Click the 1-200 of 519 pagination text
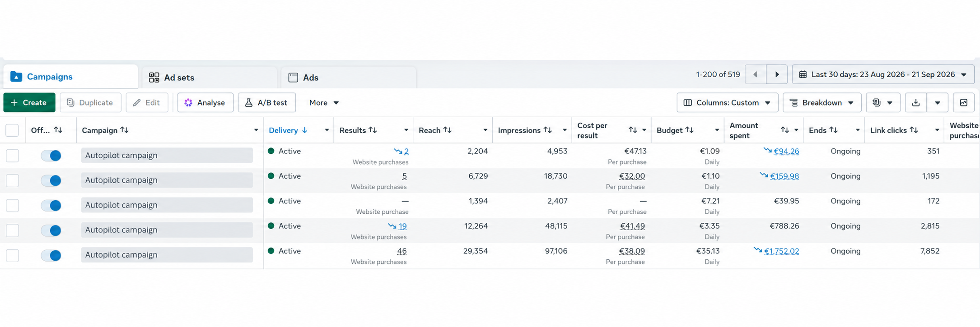Image resolution: width=980 pixels, height=327 pixels. [718, 74]
